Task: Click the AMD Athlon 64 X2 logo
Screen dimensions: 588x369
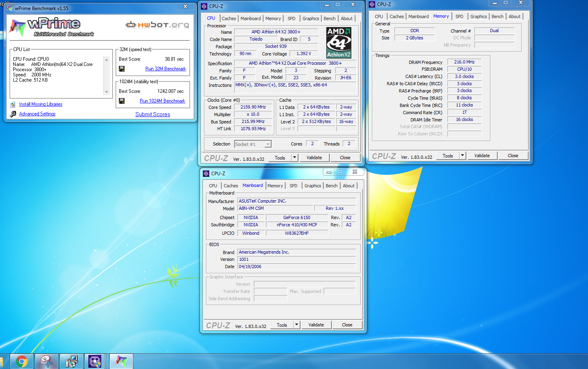Action: pos(339,43)
